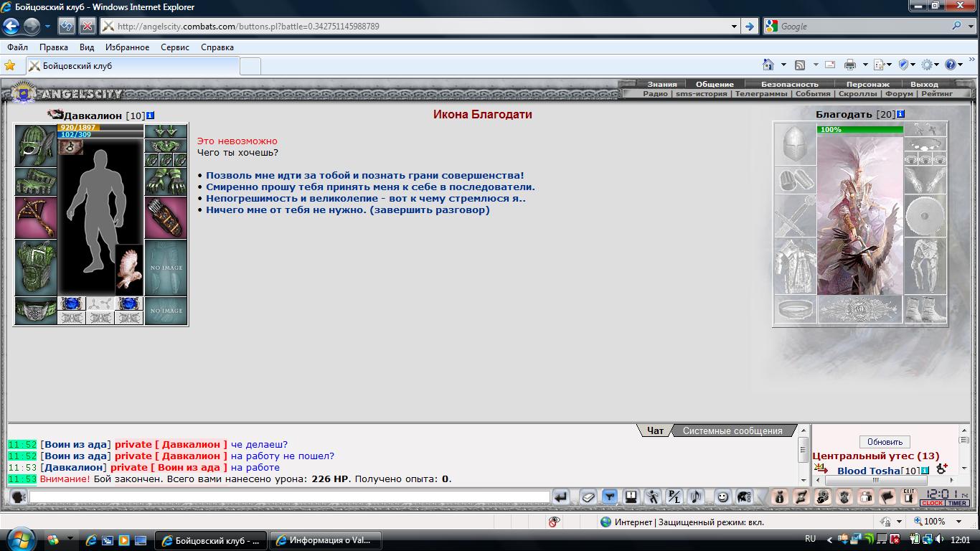Expand the Home button dropdown arrow
This screenshot has width=980, height=551.
[783, 65]
